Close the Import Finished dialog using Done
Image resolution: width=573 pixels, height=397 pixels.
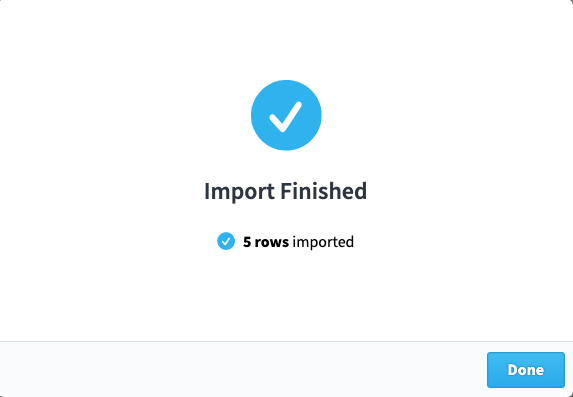pyautogui.click(x=525, y=370)
